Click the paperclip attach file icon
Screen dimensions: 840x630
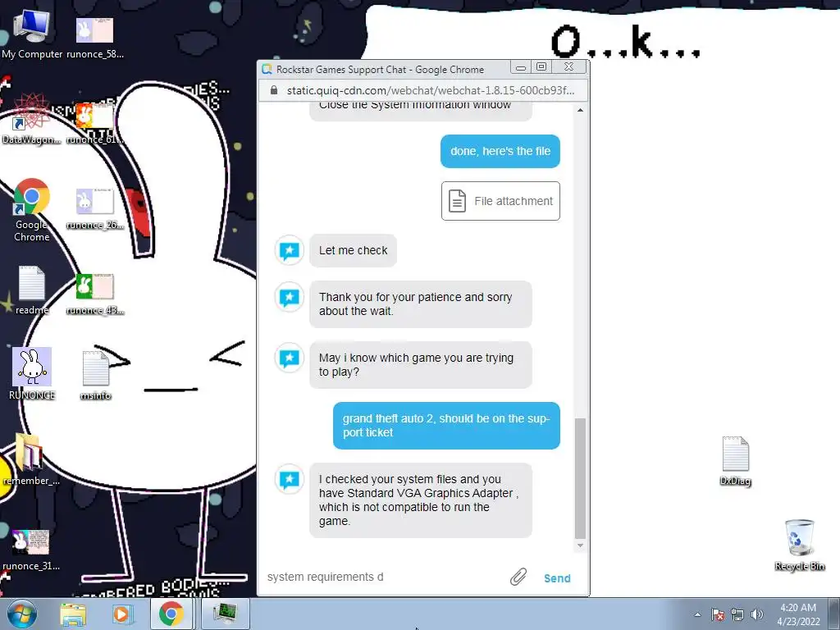coord(518,577)
